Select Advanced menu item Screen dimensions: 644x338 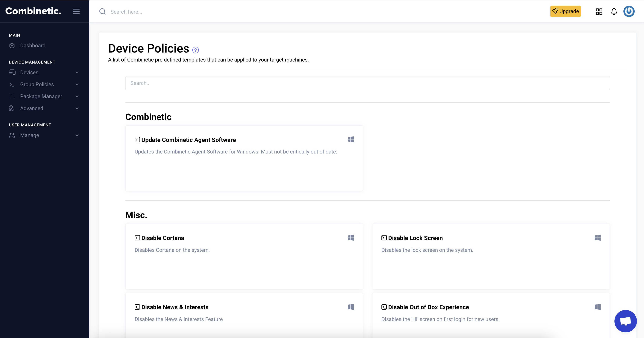[32, 108]
